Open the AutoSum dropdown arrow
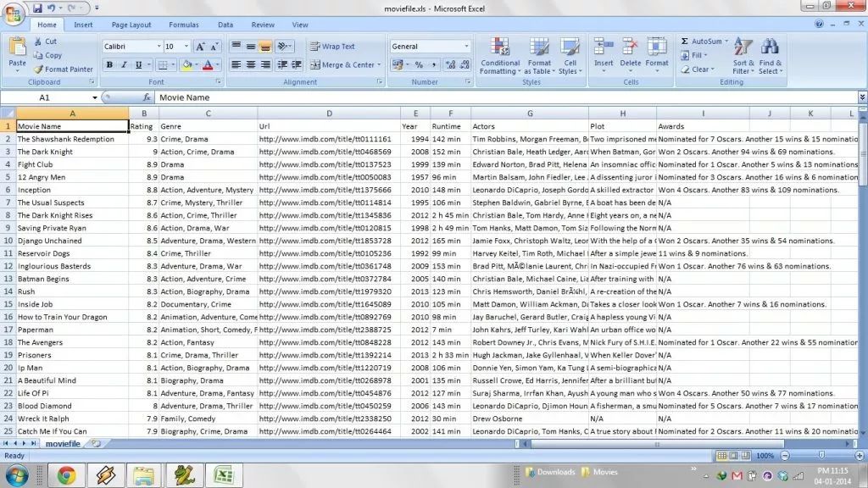 pos(726,42)
